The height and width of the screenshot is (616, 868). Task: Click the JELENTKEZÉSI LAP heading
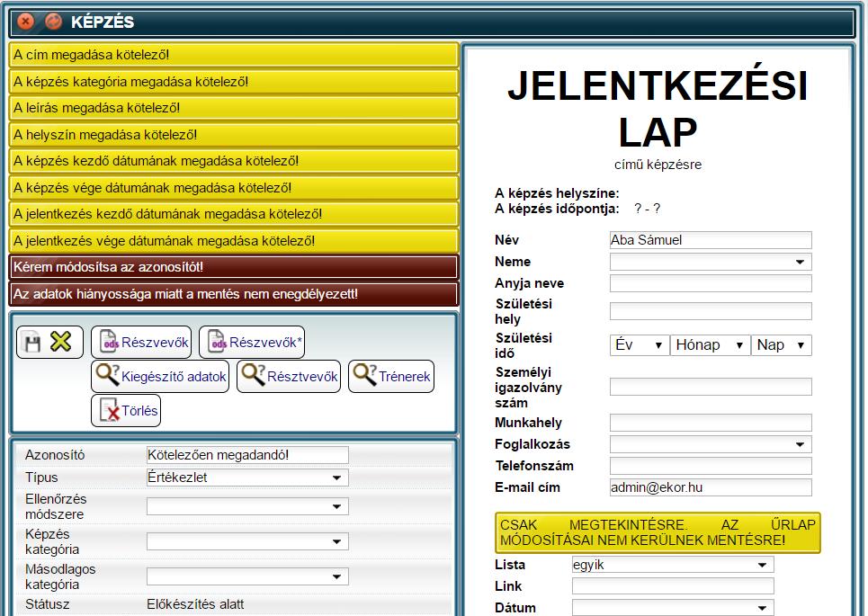[658, 109]
